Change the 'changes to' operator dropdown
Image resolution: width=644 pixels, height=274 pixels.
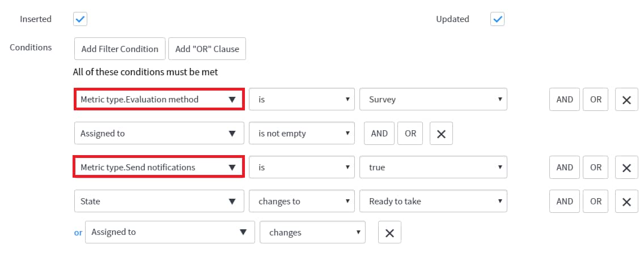point(302,201)
